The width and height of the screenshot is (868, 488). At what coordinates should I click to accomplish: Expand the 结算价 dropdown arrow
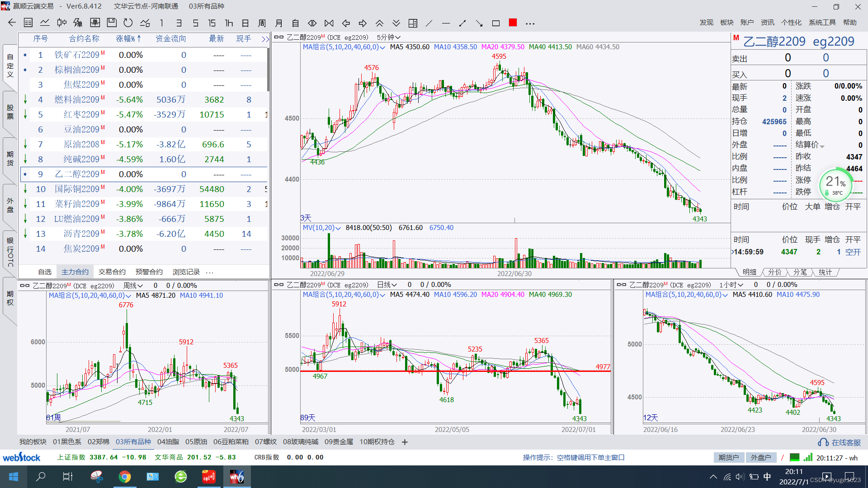click(x=822, y=146)
